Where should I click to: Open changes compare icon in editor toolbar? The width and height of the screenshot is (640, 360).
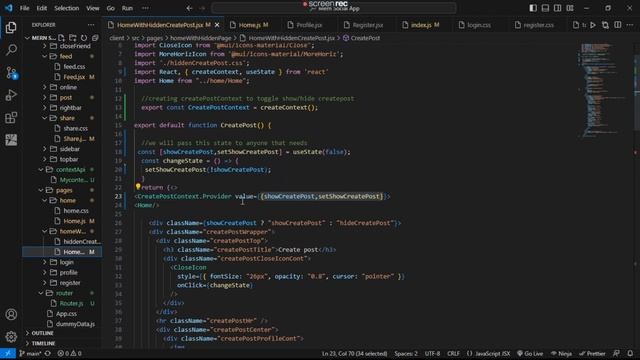tap(605, 25)
